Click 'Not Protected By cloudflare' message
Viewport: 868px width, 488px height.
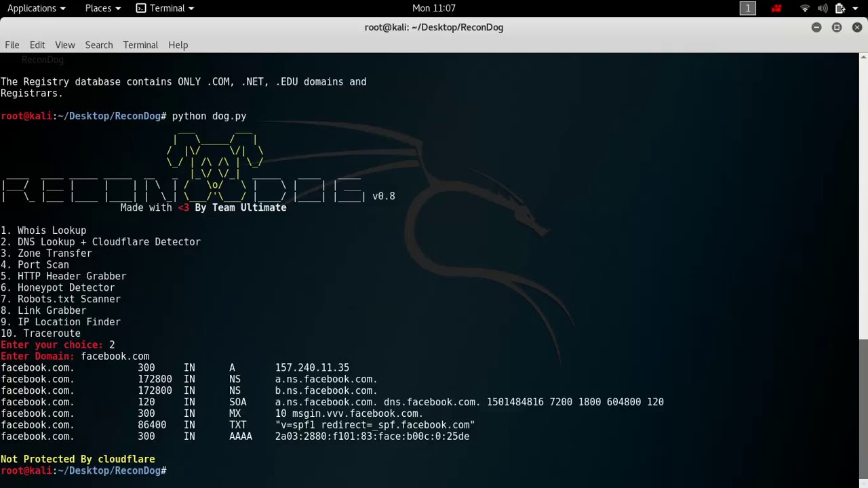coord(77,460)
